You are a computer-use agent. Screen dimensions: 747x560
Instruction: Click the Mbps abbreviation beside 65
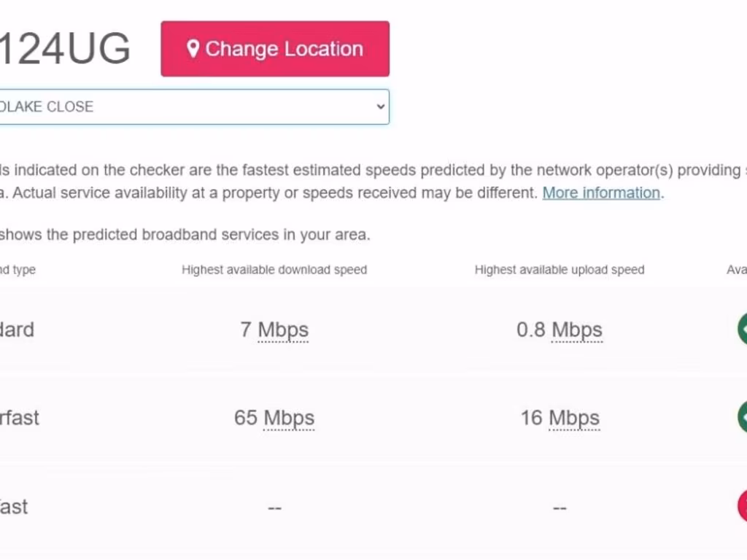pyautogui.click(x=289, y=418)
